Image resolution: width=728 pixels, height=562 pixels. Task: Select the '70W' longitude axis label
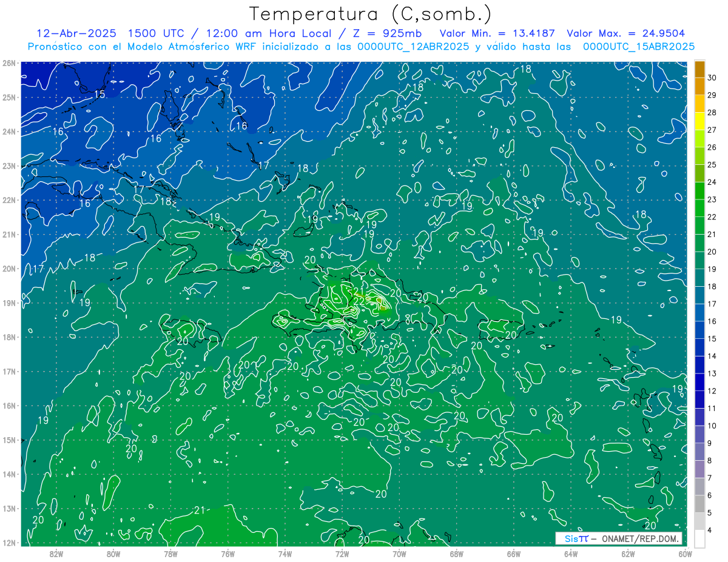[399, 553]
